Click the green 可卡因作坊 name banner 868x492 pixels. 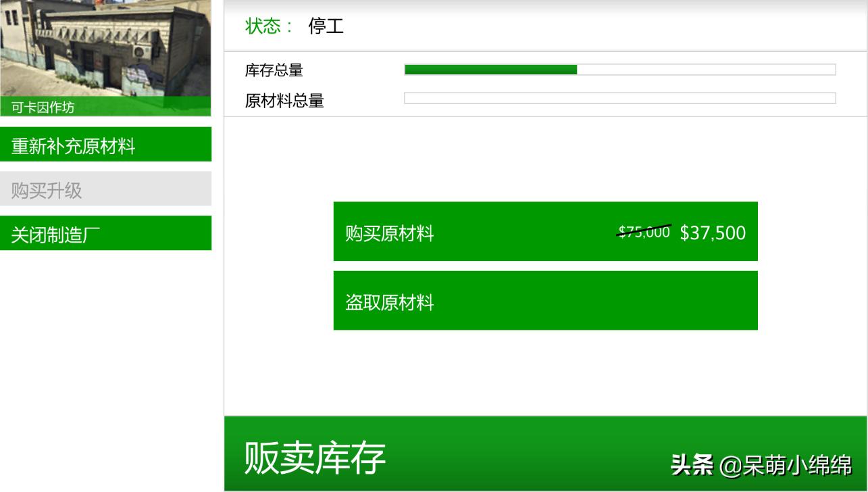105,106
